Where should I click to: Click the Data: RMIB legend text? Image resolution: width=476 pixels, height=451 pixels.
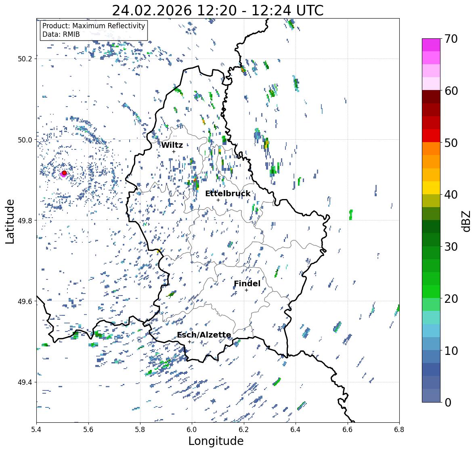(x=61, y=34)
